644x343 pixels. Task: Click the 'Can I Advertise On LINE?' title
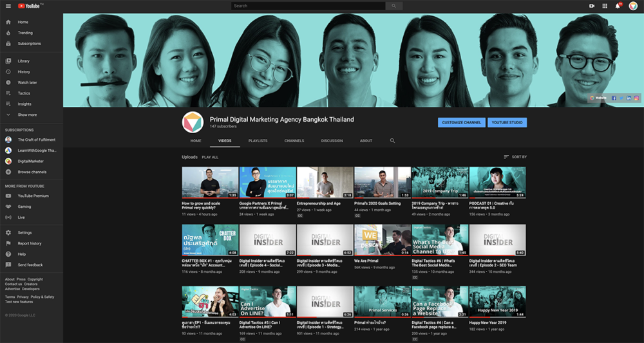tap(260, 325)
